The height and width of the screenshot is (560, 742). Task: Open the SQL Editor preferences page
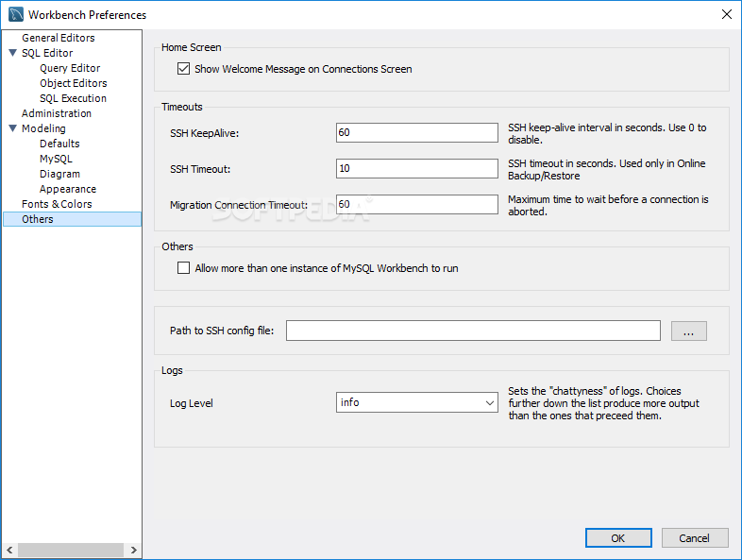47,53
